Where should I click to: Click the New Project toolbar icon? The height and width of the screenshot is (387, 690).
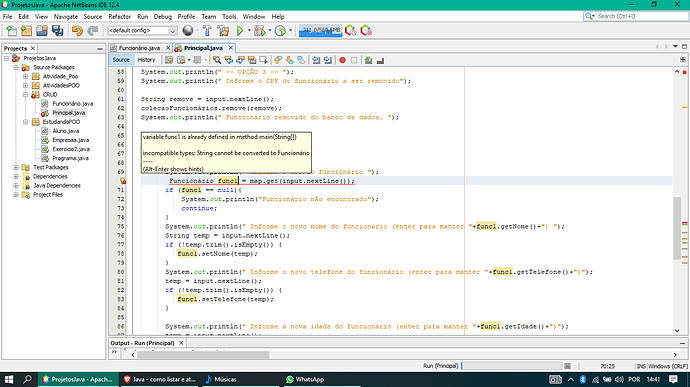tap(26, 30)
